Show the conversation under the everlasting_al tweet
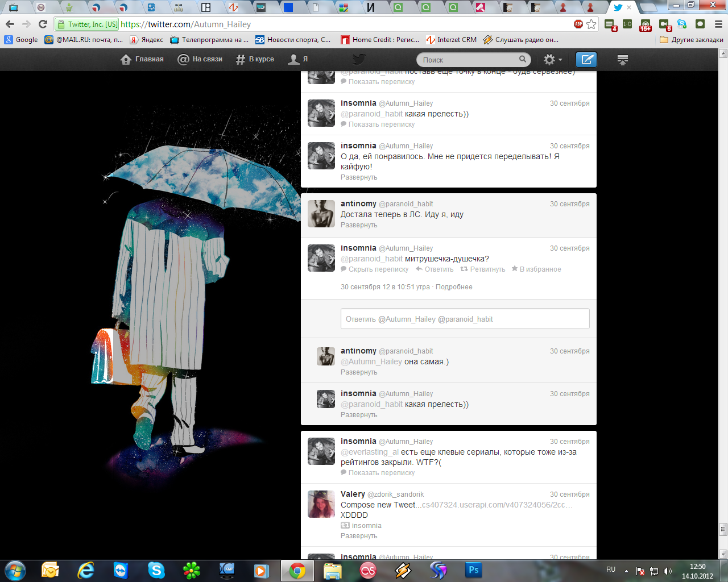 [378, 473]
